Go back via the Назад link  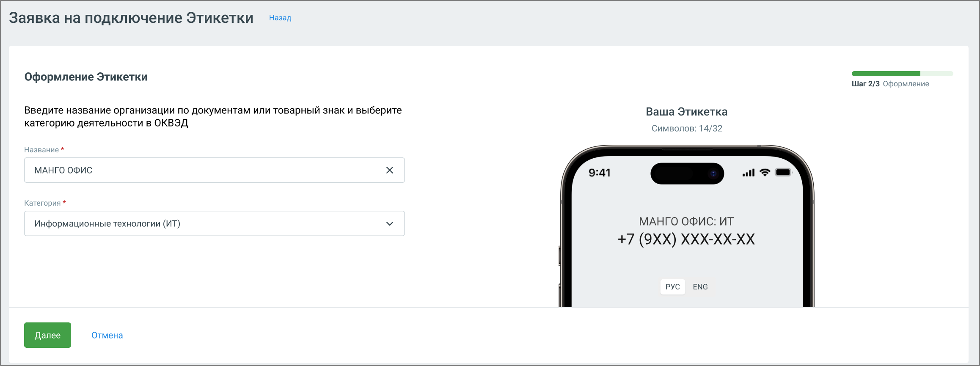[280, 18]
